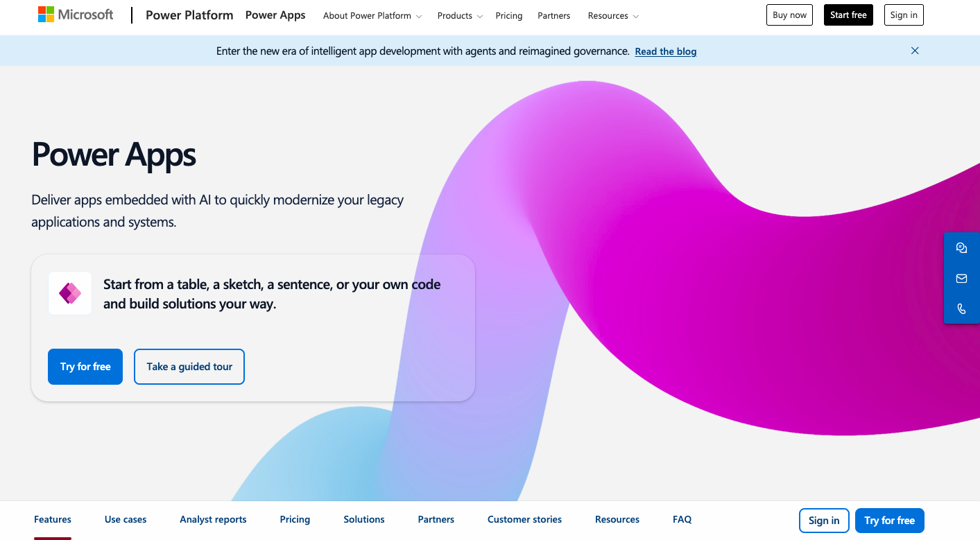Click the Power Platform header link
The height and width of the screenshot is (540, 980).
[189, 15]
